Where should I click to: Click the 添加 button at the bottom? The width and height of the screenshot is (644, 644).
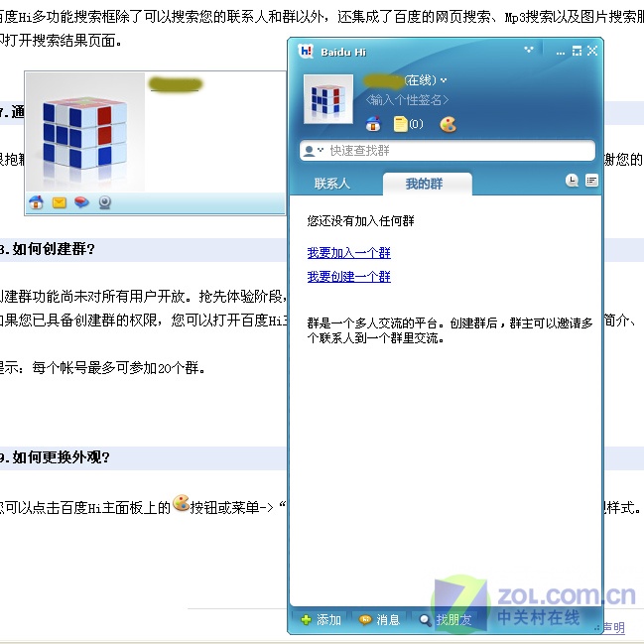click(x=321, y=620)
